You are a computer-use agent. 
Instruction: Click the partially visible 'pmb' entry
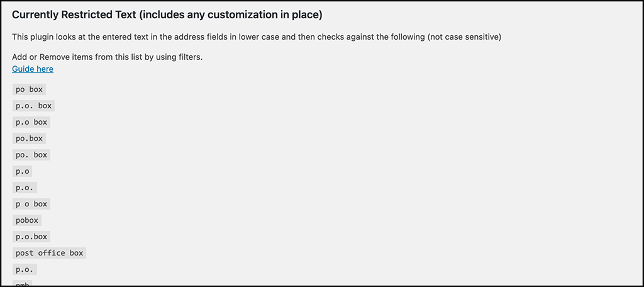point(22,283)
